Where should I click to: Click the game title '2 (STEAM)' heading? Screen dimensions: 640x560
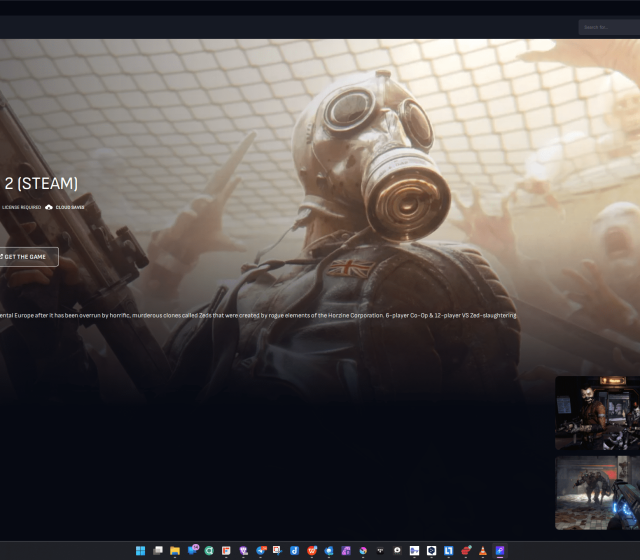(x=38, y=183)
